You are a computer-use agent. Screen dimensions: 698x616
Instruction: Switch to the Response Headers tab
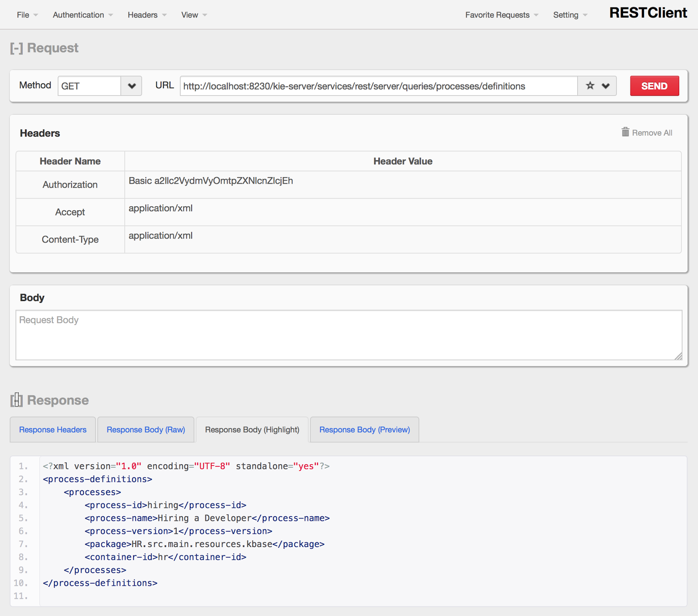pos(53,430)
